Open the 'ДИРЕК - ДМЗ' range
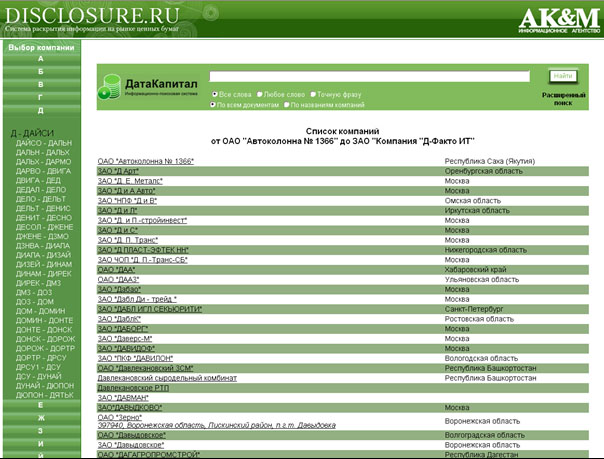 coord(38,283)
